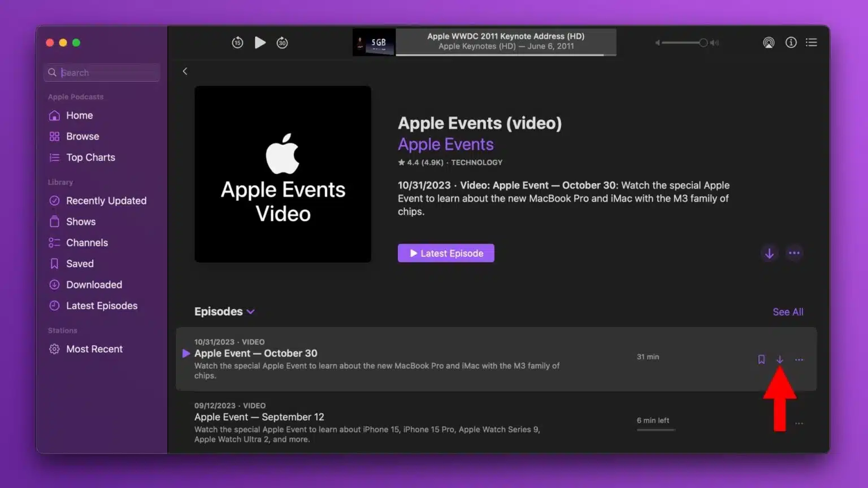Screen dimensions: 868x488
Task: Click the Downloaded arrow-circle icon
Action: click(54, 285)
